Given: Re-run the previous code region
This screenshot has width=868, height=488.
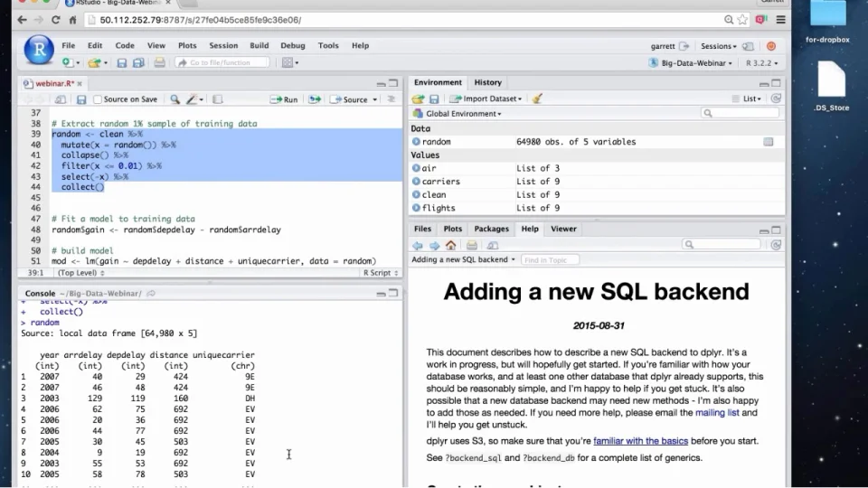Looking at the screenshot, I should tap(315, 99).
